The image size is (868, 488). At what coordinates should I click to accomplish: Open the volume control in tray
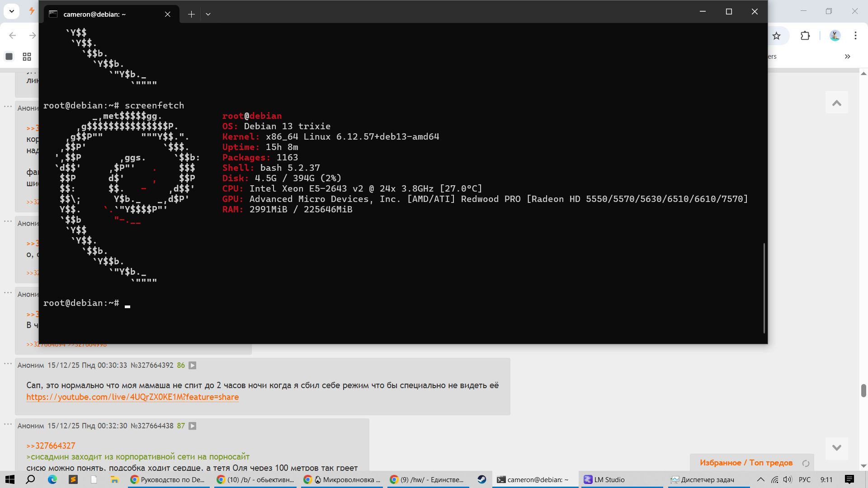coord(788,479)
